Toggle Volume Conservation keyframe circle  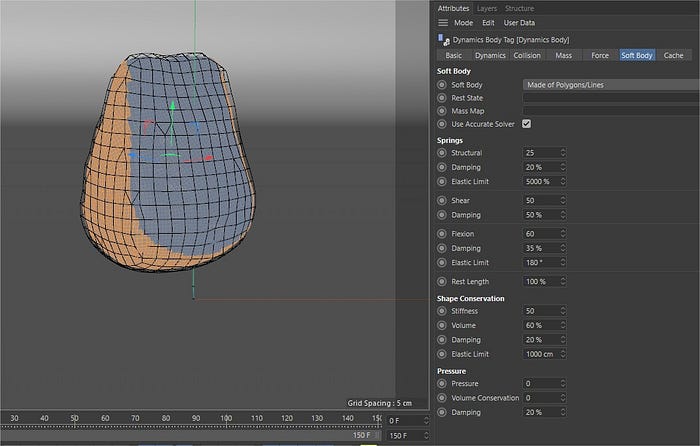pyautogui.click(x=442, y=398)
